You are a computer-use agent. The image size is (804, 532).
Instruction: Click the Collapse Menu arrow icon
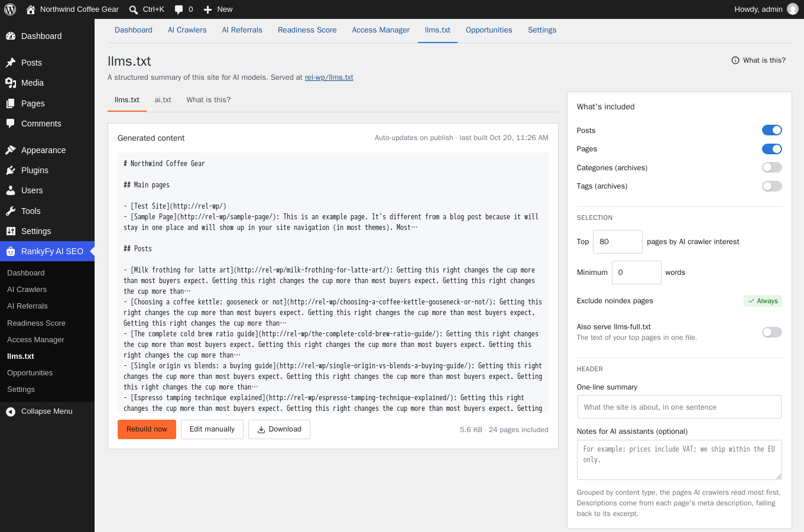pyautogui.click(x=11, y=411)
